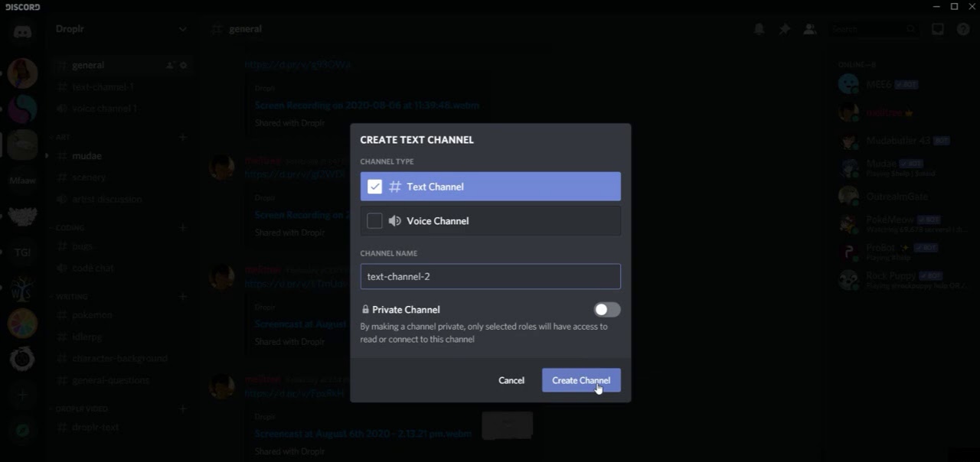Open the idlerpg channel

pos(121,337)
